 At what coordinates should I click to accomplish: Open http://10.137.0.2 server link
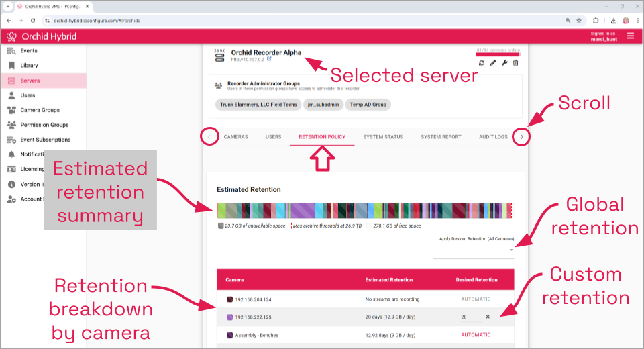tap(248, 60)
